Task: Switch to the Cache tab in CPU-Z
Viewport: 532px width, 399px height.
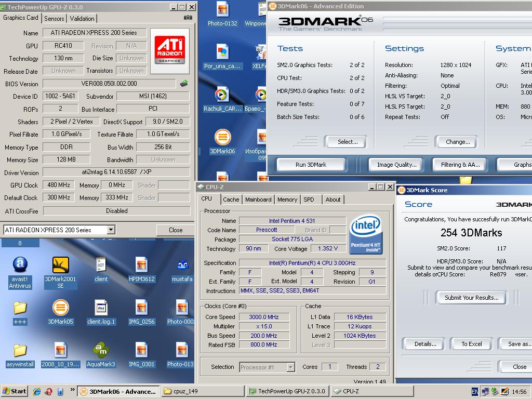Action: tap(231, 199)
